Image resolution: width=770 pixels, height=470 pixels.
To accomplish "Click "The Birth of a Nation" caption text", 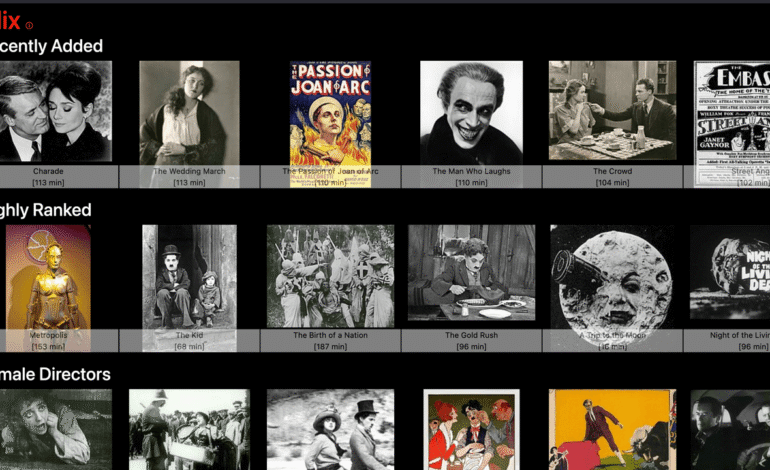I will [x=330, y=335].
